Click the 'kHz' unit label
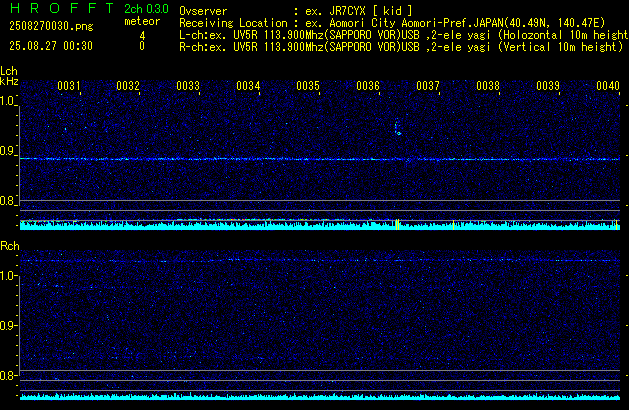 [x=9, y=81]
